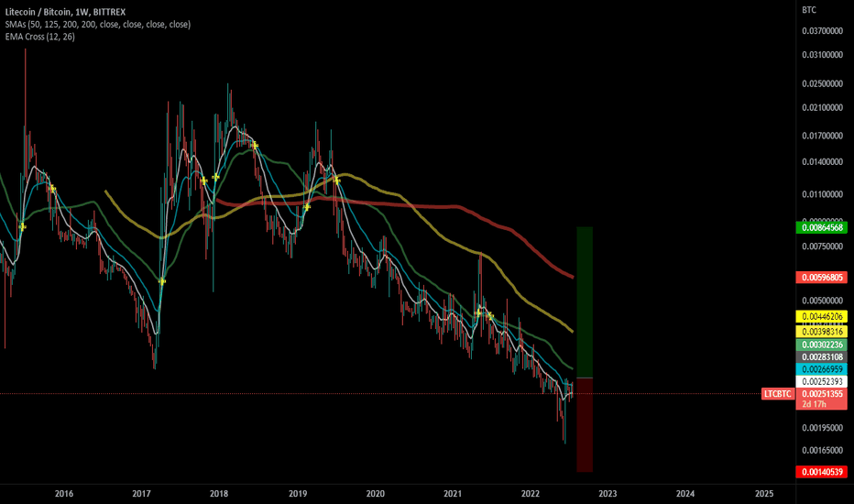Click the current price 0.00251355 label
854x504 pixels.
click(821, 394)
